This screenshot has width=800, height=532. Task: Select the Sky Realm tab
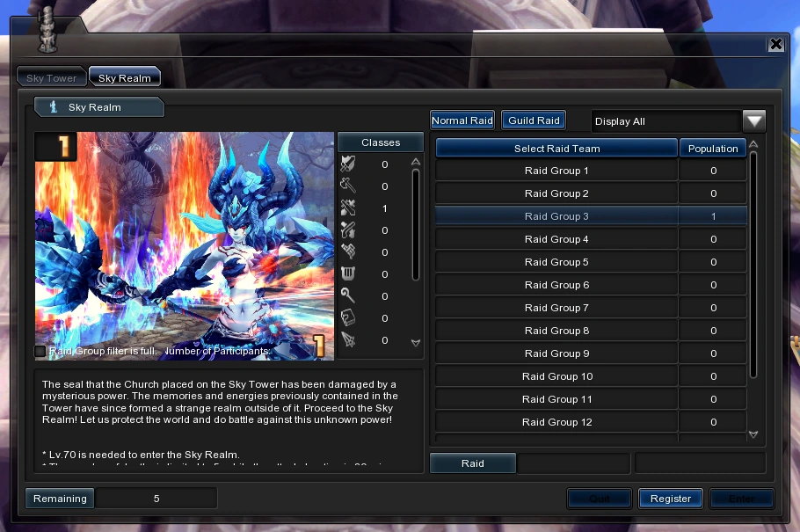(125, 78)
